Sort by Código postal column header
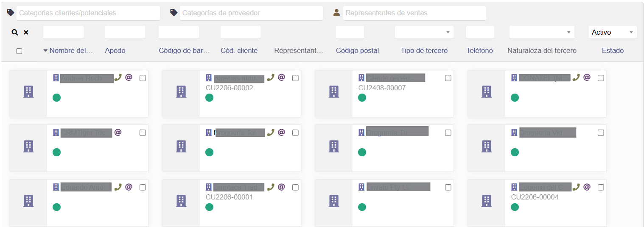Viewport: 644px width, 227px height. pos(357,50)
